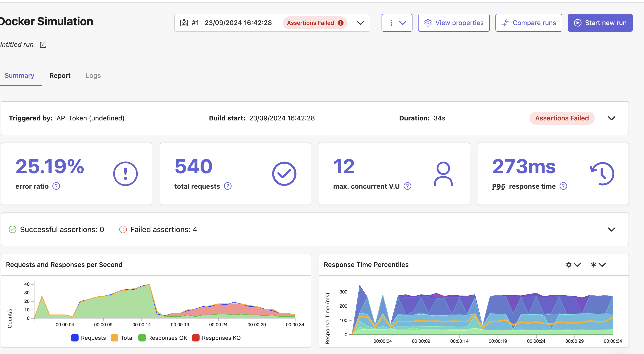
Task: Click the Assertions Failed red alert icon
Action: pyautogui.click(x=341, y=23)
